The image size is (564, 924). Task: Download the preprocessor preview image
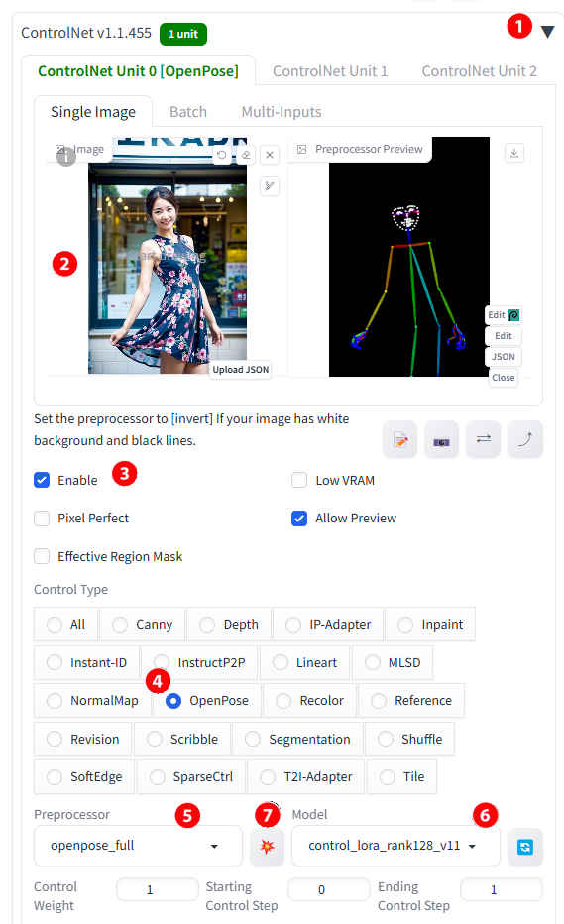[514, 154]
